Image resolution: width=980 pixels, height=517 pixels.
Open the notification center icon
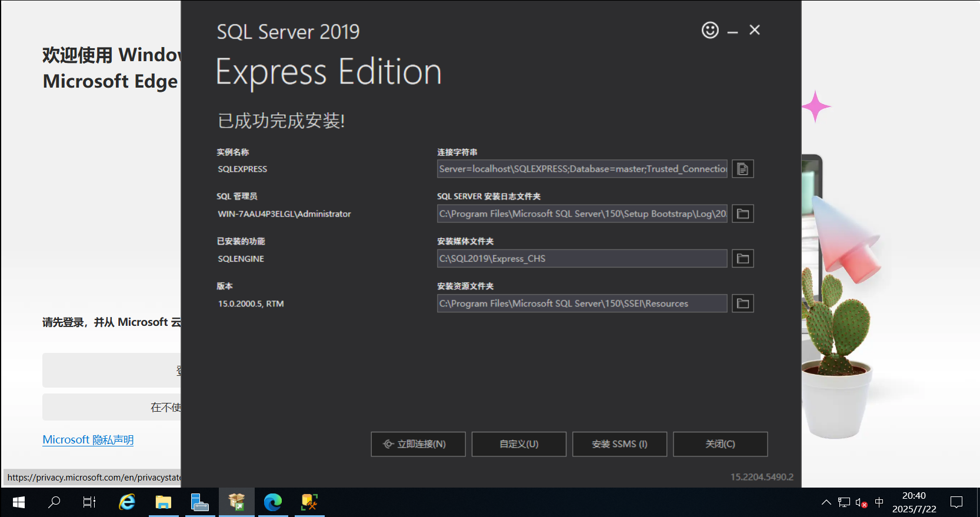tap(956, 502)
